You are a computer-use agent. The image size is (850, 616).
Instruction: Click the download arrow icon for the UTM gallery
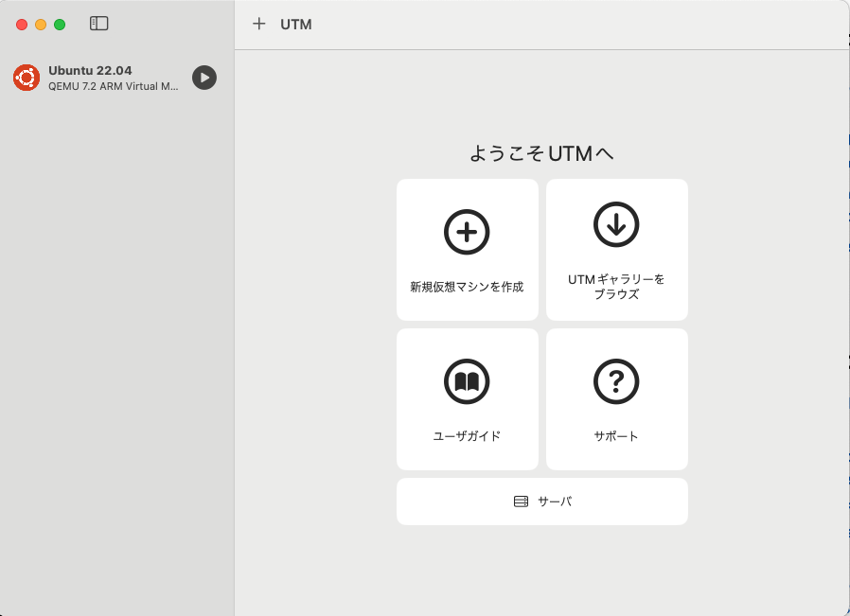click(x=616, y=224)
